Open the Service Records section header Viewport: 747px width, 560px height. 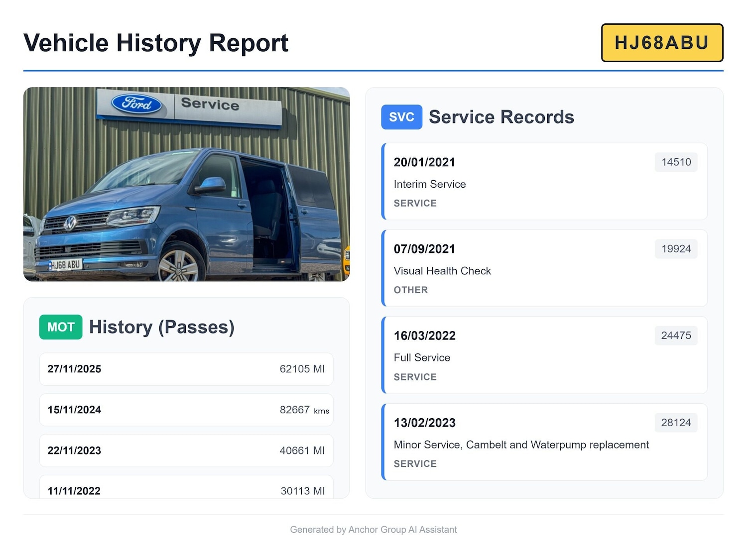point(501,117)
